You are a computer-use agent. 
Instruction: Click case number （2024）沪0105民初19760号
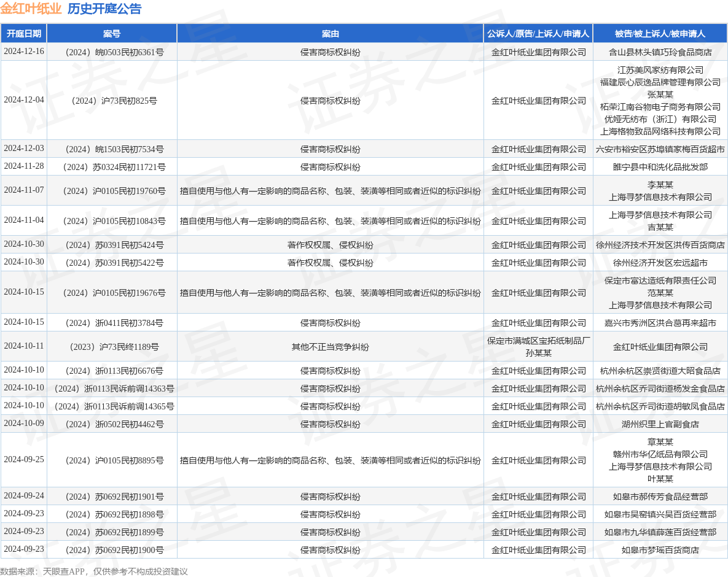click(112, 191)
